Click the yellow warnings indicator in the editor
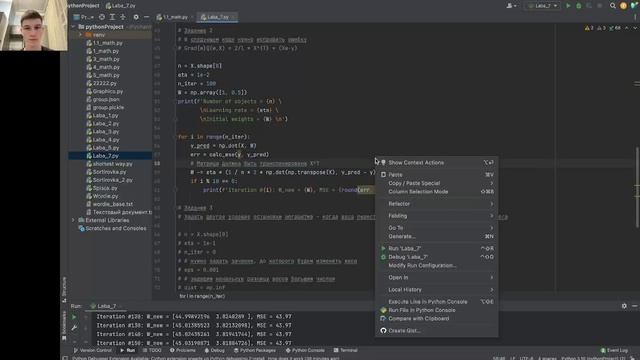640x360 pixels. point(589,28)
